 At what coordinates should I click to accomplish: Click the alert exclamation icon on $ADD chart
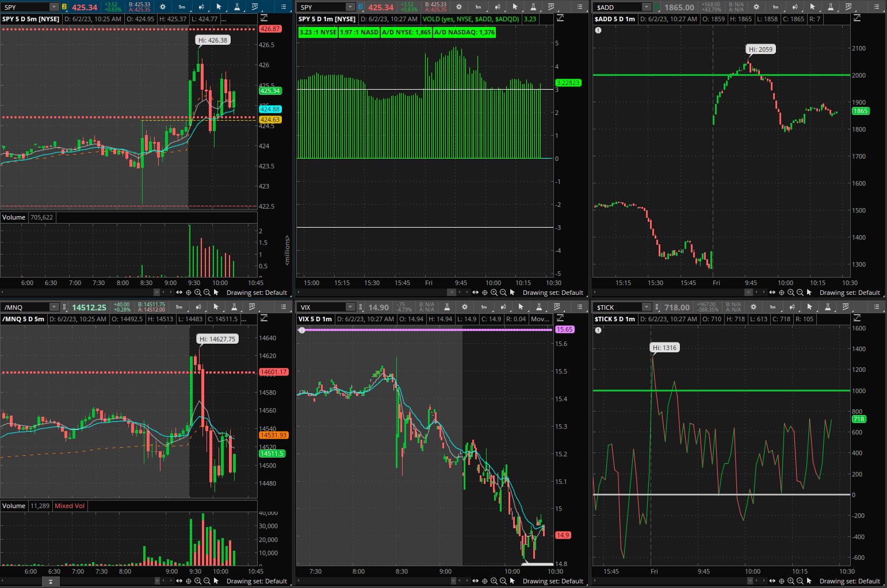[598, 30]
